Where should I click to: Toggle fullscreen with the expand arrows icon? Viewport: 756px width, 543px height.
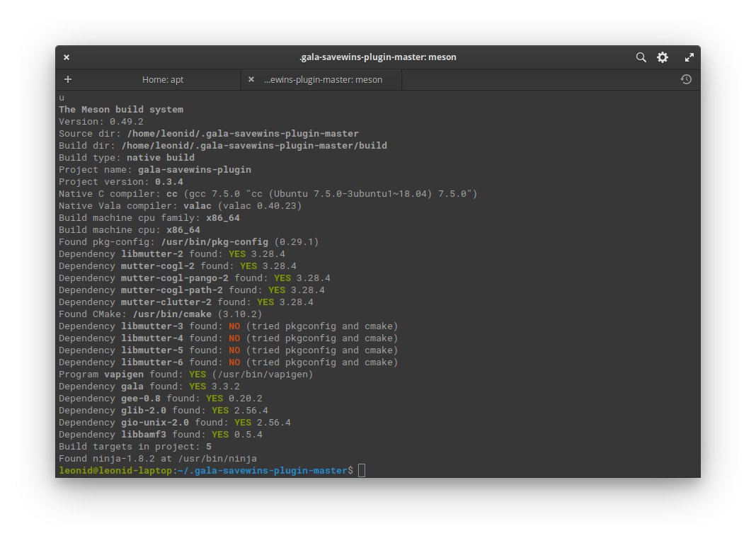point(689,57)
